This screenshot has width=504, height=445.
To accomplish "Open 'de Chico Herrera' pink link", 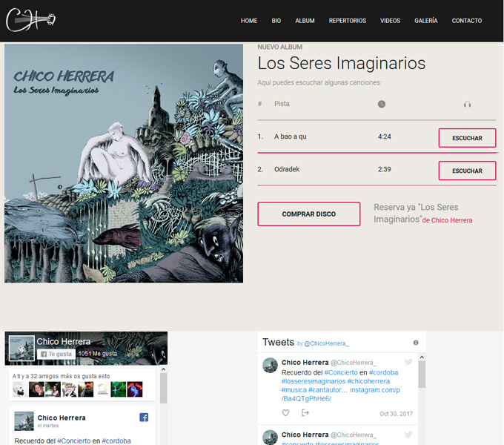I will click(447, 220).
